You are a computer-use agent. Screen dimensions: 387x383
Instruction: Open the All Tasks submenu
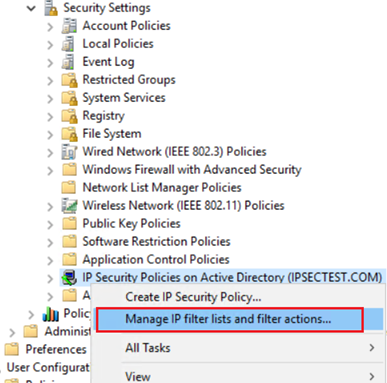(x=237, y=348)
